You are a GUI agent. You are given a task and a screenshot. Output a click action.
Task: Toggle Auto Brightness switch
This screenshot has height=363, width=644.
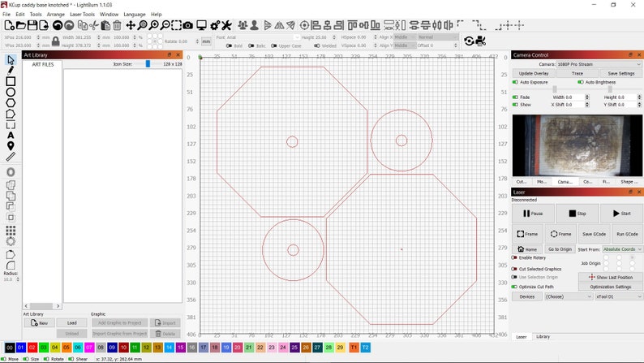coord(581,82)
